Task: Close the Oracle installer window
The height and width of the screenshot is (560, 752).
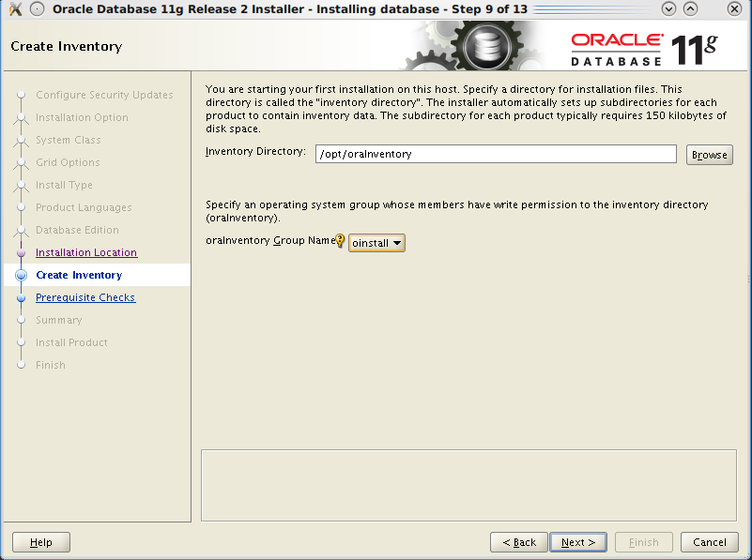Action: tap(734, 8)
